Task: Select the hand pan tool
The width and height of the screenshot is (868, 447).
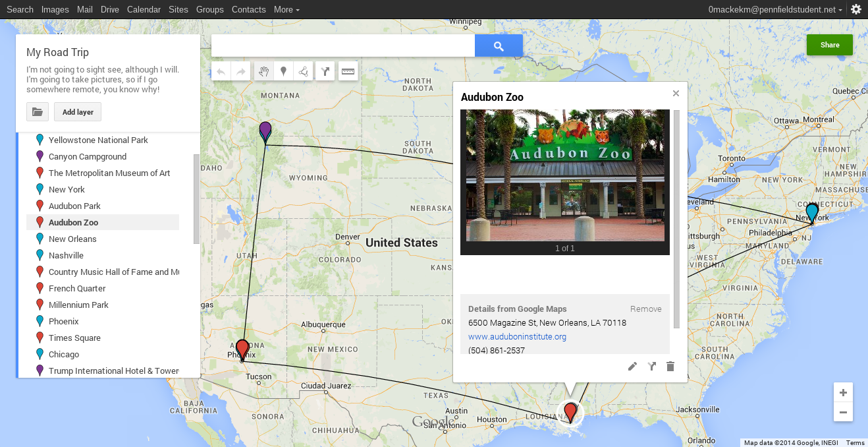Action: click(x=264, y=71)
